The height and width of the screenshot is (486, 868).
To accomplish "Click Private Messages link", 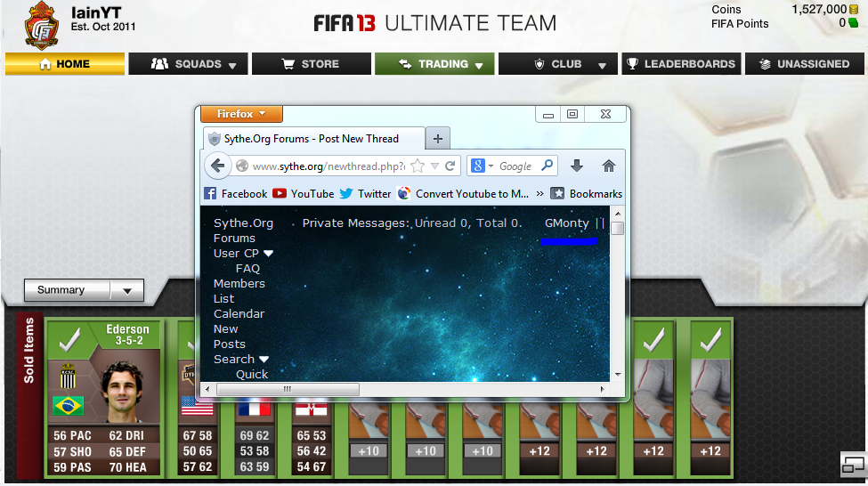I will (x=354, y=223).
